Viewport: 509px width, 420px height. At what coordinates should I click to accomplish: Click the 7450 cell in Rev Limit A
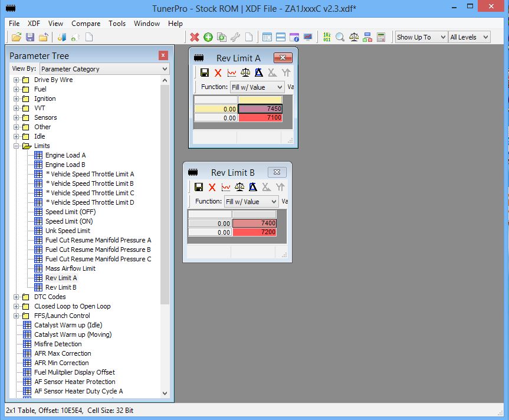[260, 109]
